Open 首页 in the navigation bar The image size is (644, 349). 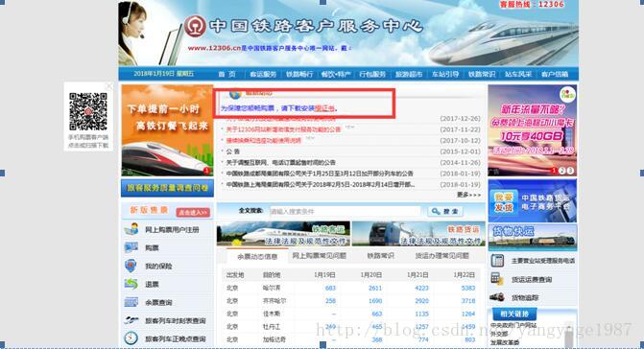point(227,74)
